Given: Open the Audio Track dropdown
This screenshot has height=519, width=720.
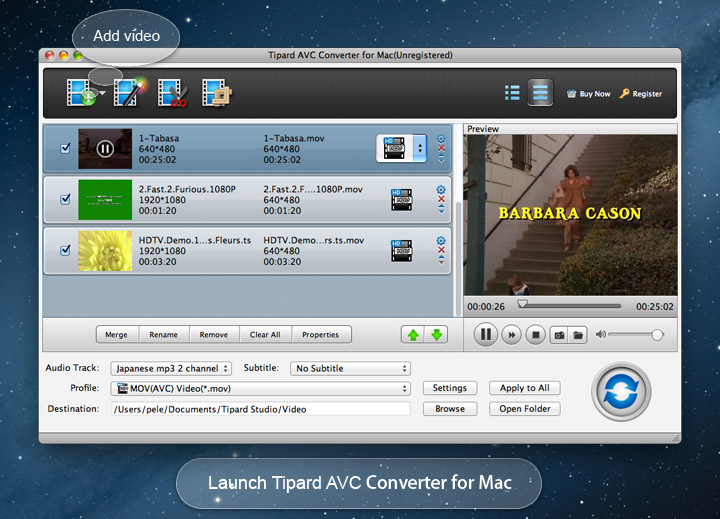Looking at the screenshot, I should click(171, 368).
